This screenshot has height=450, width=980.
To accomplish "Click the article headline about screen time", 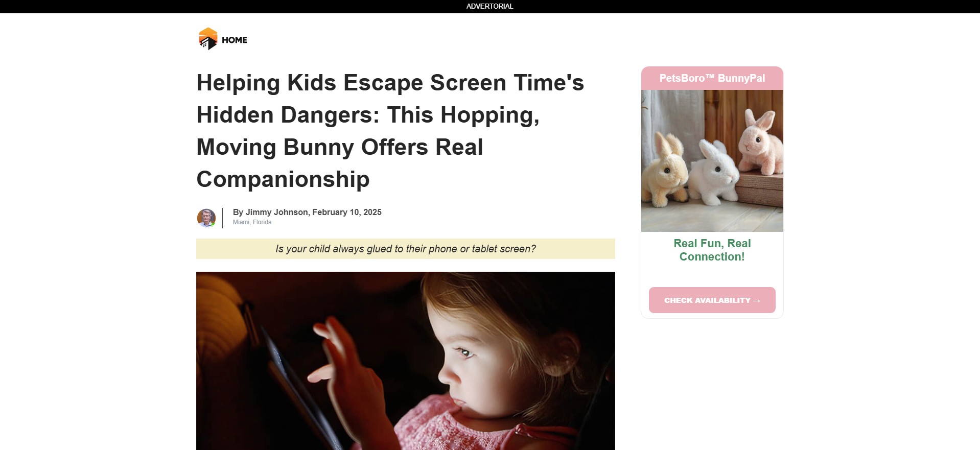I will tap(390, 131).
